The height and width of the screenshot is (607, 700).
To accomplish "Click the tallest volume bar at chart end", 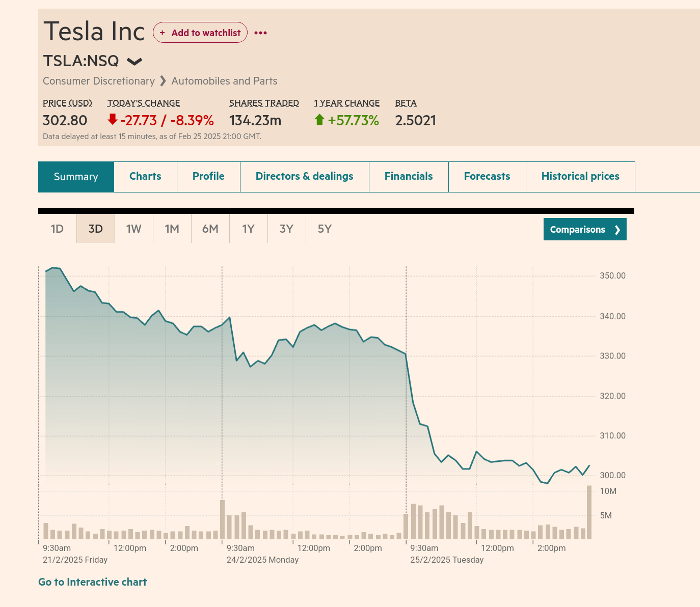I will (x=589, y=512).
